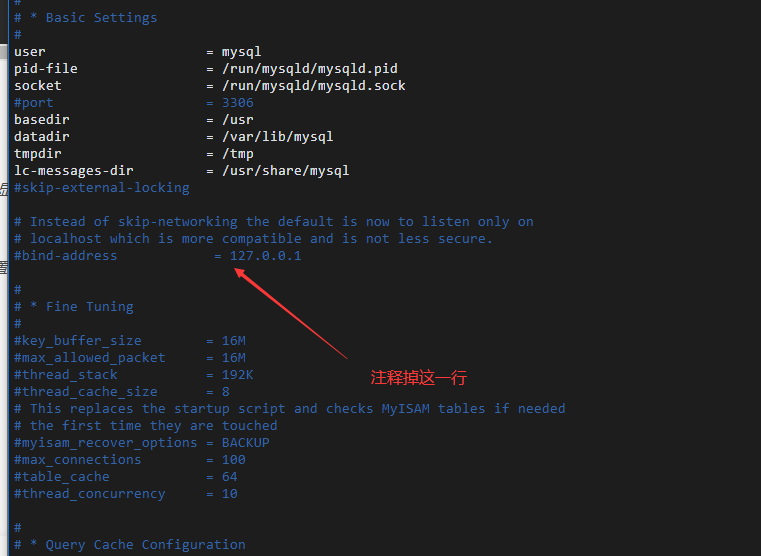
Task: Click the "Fine Tuning" comment heading
Action: [89, 307]
